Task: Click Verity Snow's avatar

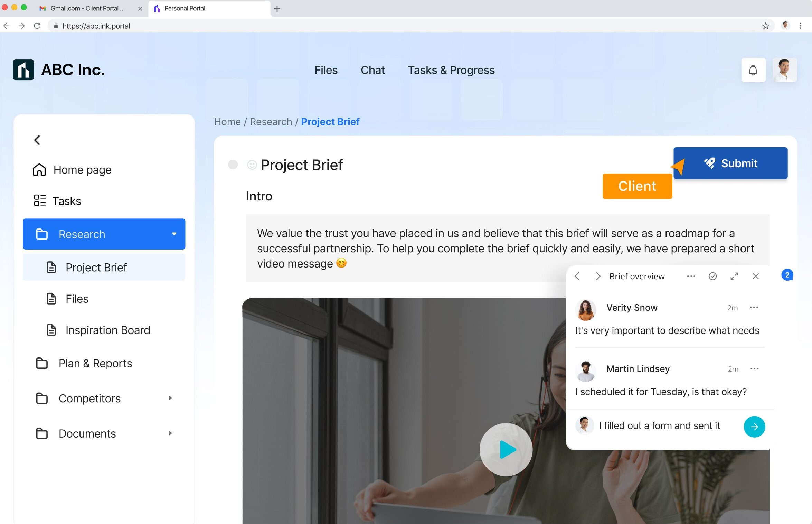Action: [586, 310]
